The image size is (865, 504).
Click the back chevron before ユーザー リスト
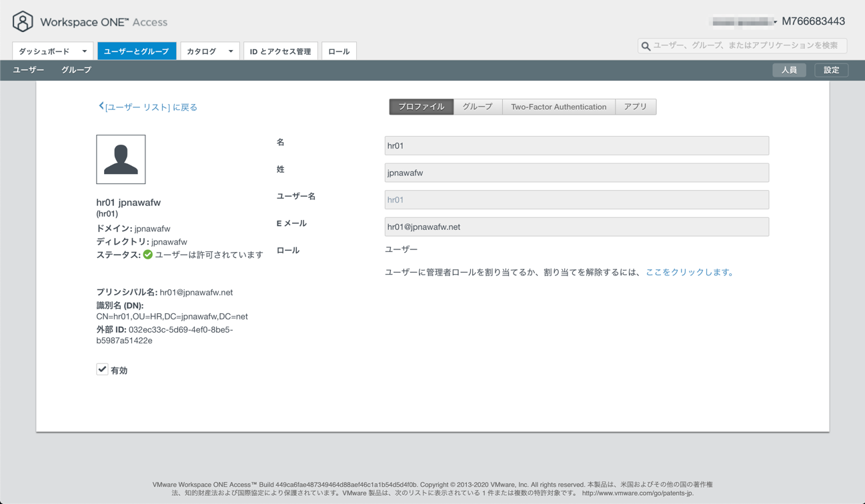tap(101, 106)
